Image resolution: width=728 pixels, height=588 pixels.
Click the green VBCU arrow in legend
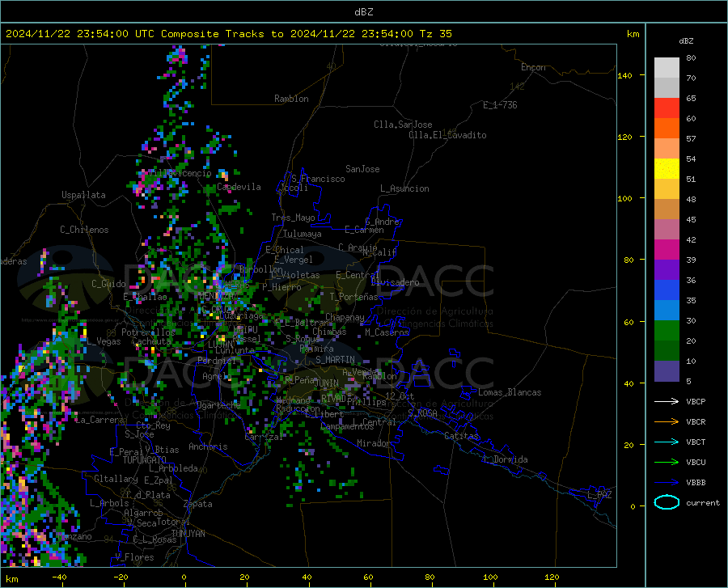pos(667,463)
